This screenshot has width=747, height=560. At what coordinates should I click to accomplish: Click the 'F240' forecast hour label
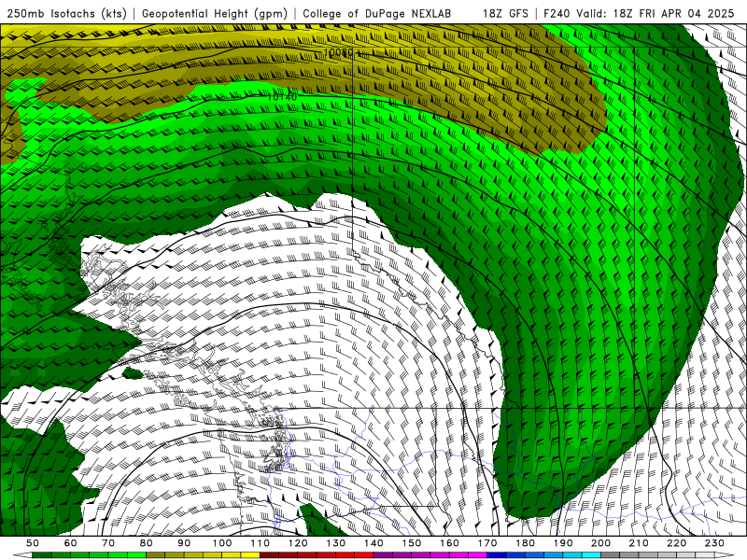[557, 13]
